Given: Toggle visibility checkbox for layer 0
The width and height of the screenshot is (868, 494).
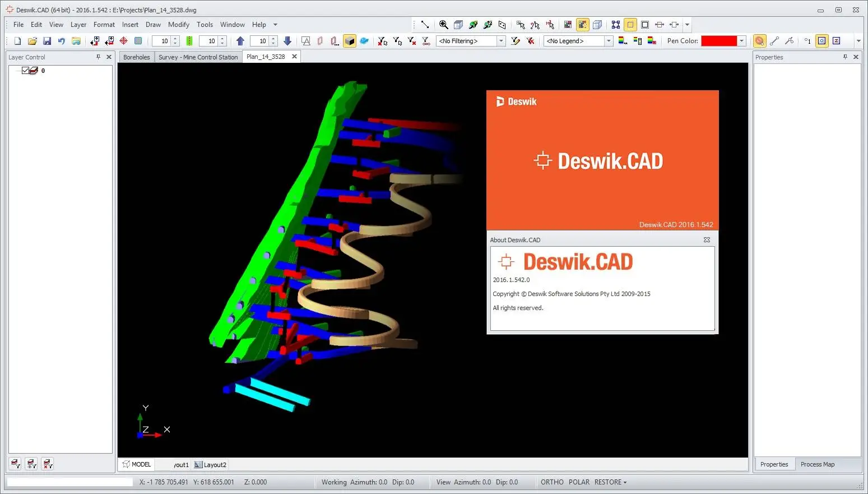Looking at the screenshot, I should 25,71.
